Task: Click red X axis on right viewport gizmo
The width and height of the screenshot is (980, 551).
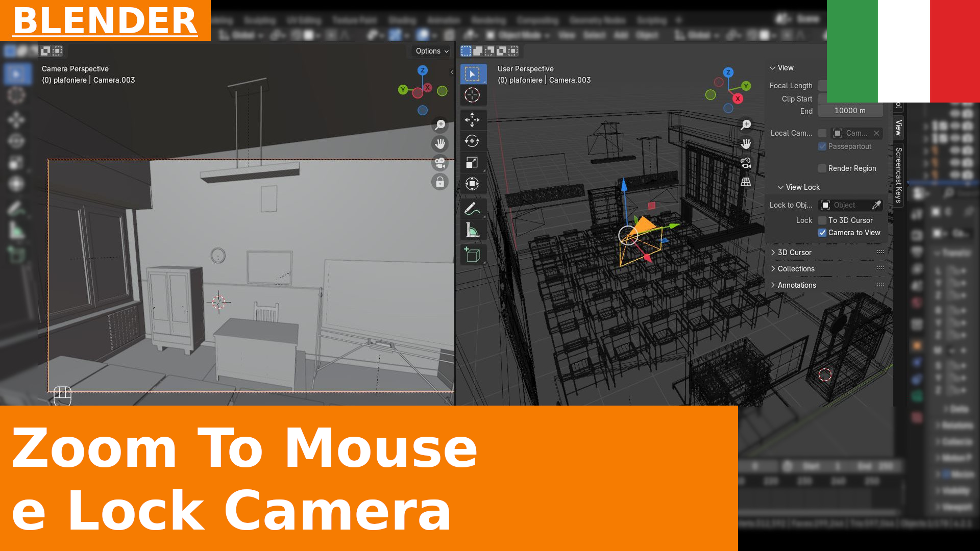Action: (738, 98)
